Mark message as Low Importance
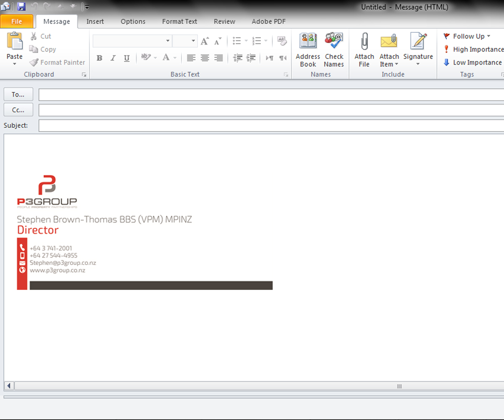504x420 pixels. point(473,63)
